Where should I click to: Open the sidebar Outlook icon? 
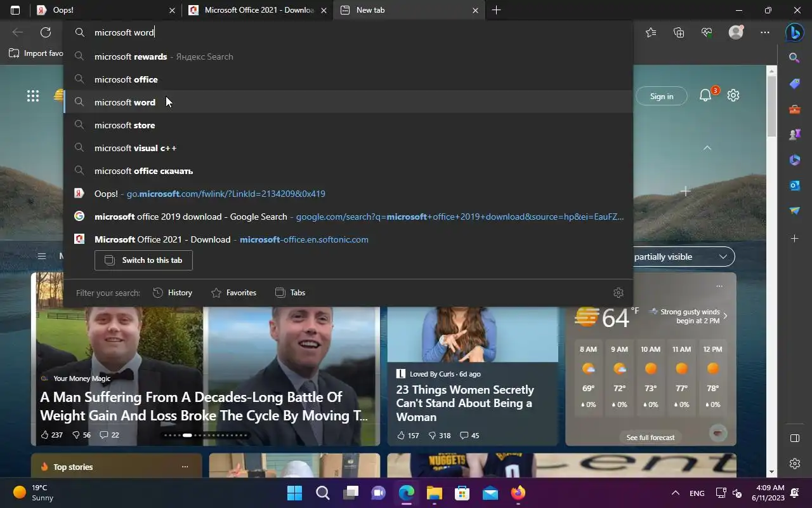tap(794, 185)
